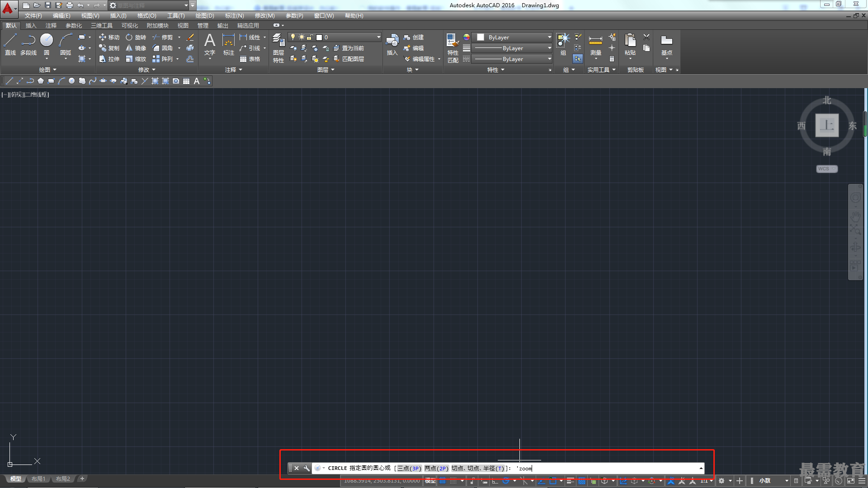Expand the 修改 panel dropdown
The width and height of the screenshot is (868, 488).
point(146,70)
